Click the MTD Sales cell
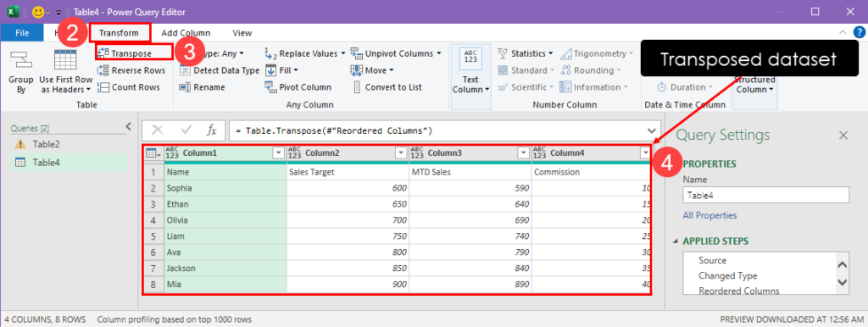This screenshot has width=868, height=327. (x=470, y=172)
